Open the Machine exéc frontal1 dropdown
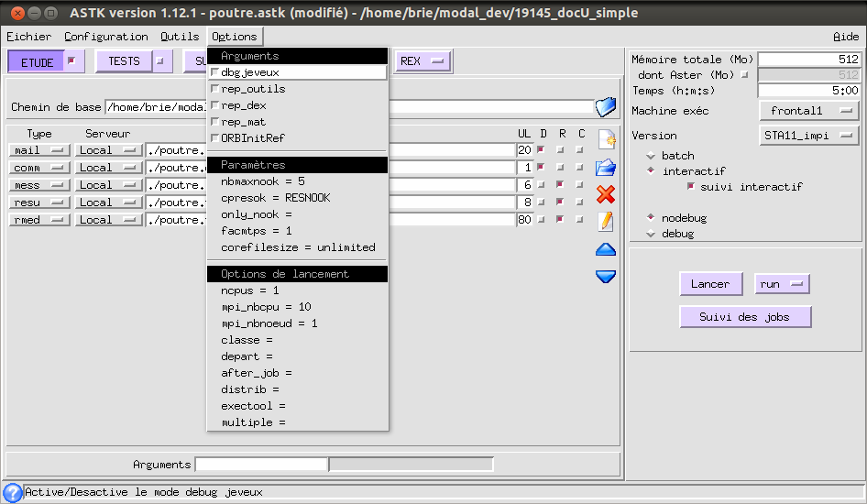The width and height of the screenshot is (867, 504). (x=808, y=111)
